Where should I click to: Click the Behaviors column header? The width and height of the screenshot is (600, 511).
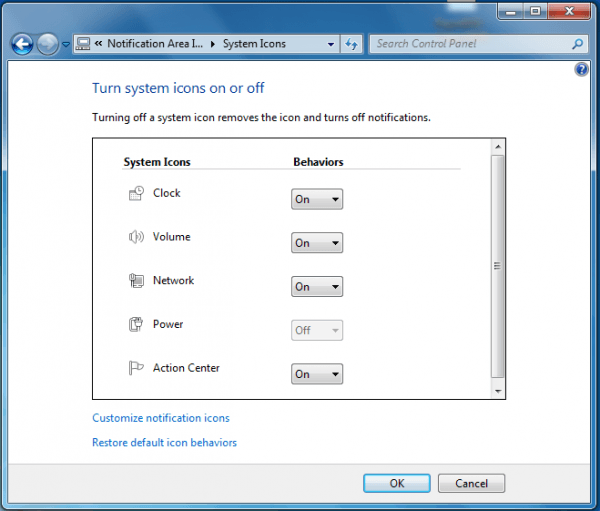click(318, 162)
